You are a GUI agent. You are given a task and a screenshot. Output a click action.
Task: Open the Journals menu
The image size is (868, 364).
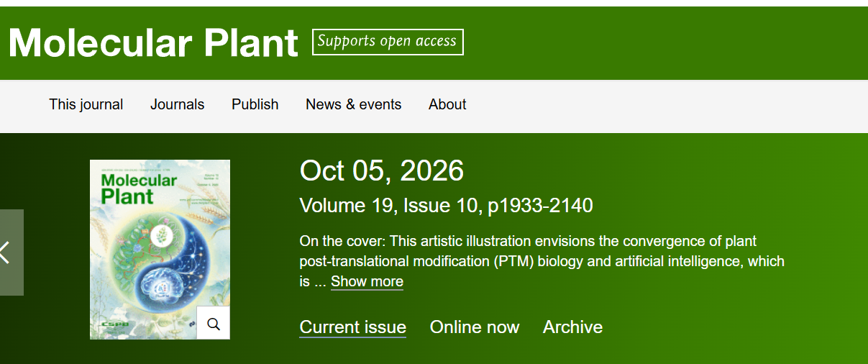click(x=178, y=104)
